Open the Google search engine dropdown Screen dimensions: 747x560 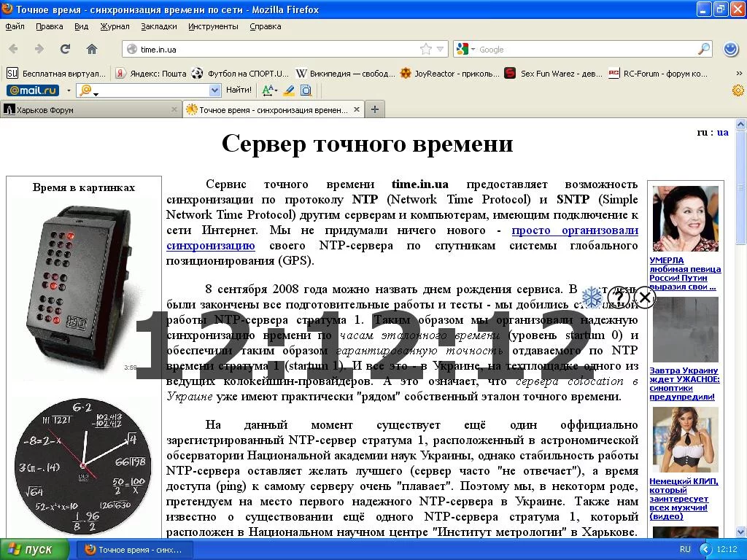(x=473, y=49)
